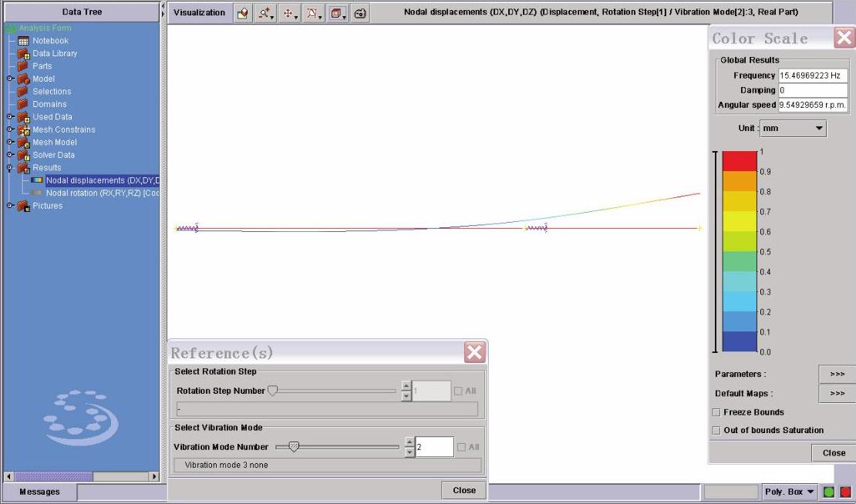The image size is (856, 504).
Task: Enable the Freeze Bounds checkbox
Action: coord(716,412)
